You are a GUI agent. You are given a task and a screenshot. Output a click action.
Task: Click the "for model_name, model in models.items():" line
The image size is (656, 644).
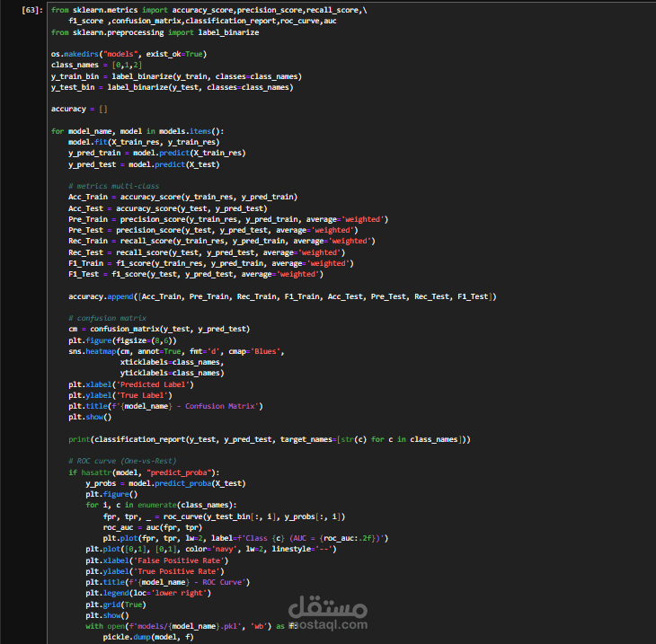pos(137,131)
